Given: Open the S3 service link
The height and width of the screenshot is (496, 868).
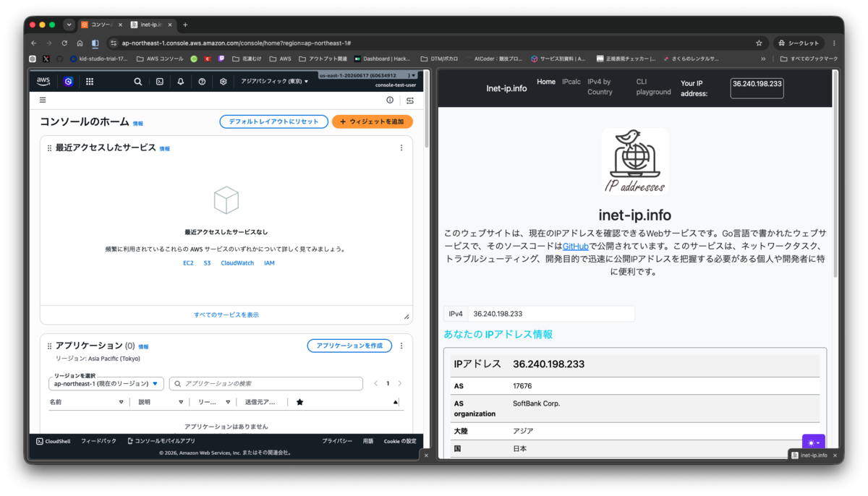Looking at the screenshot, I should (x=207, y=263).
